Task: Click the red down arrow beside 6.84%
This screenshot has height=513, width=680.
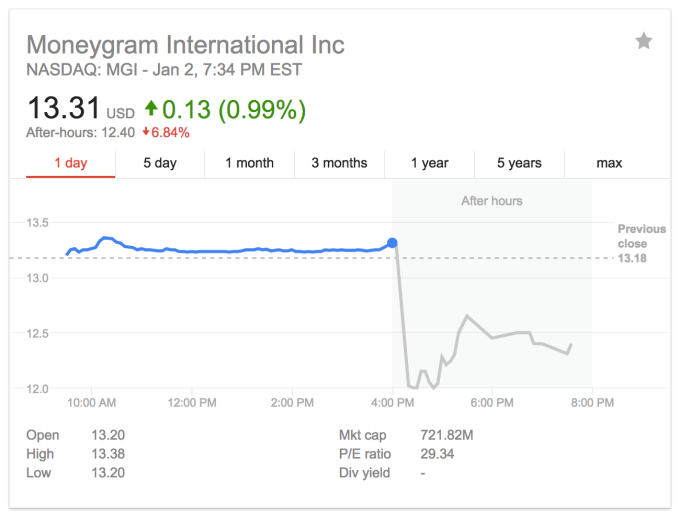Action: pos(146,132)
